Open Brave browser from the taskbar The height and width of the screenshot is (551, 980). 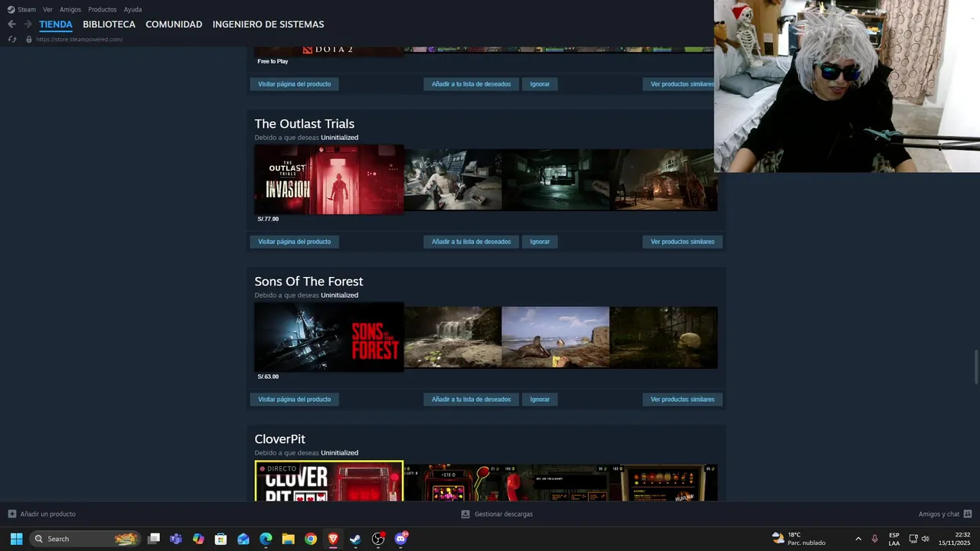(x=333, y=539)
